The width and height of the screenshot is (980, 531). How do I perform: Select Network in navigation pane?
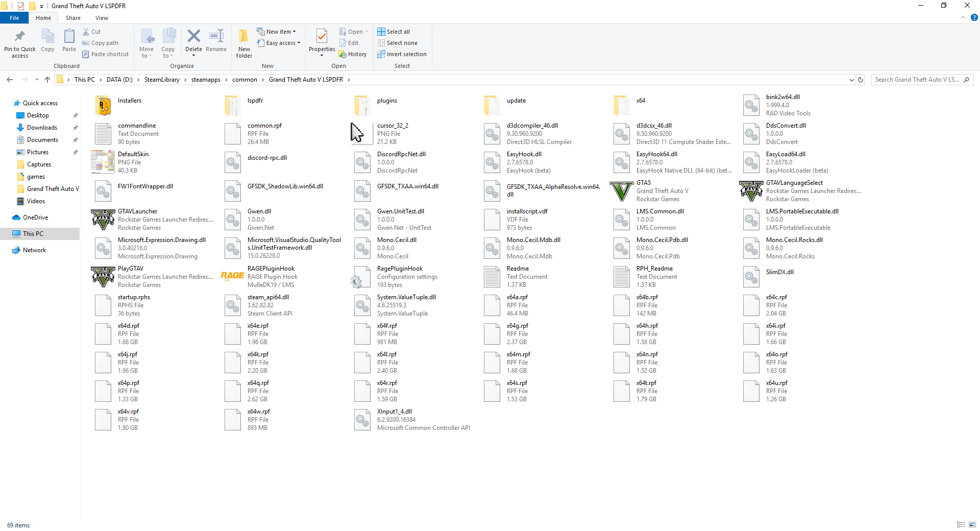pyautogui.click(x=34, y=250)
